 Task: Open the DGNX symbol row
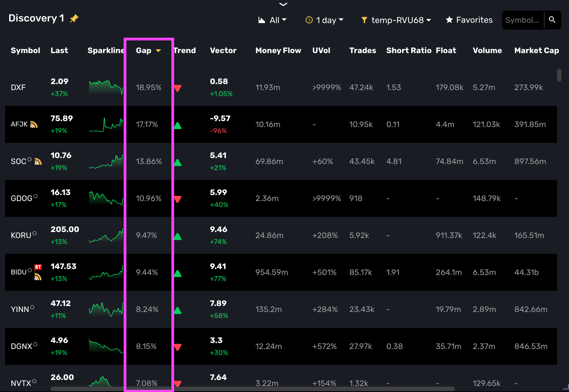(21, 346)
